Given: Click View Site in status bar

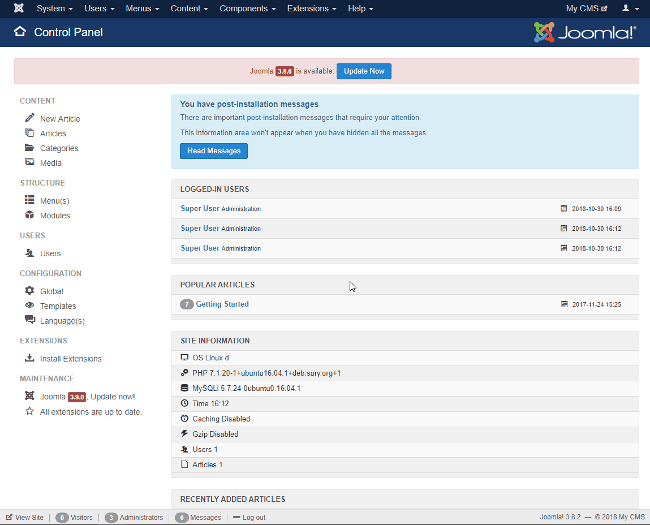Looking at the screenshot, I should (29, 518).
